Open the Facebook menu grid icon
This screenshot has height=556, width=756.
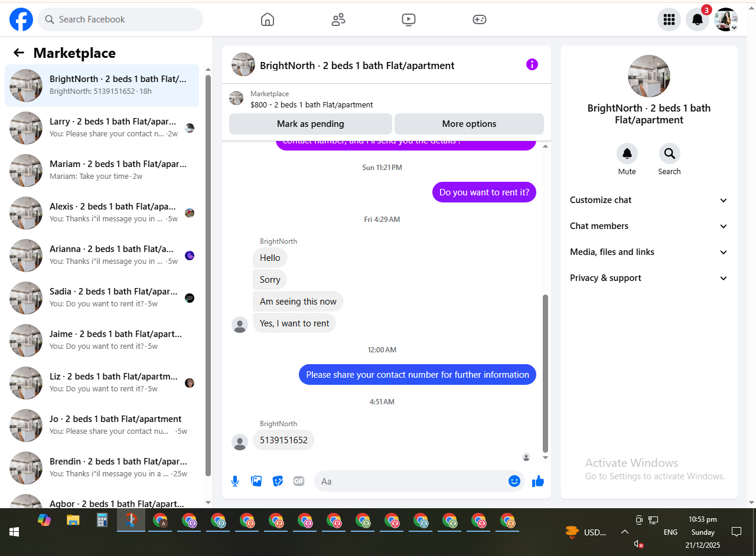point(669,19)
